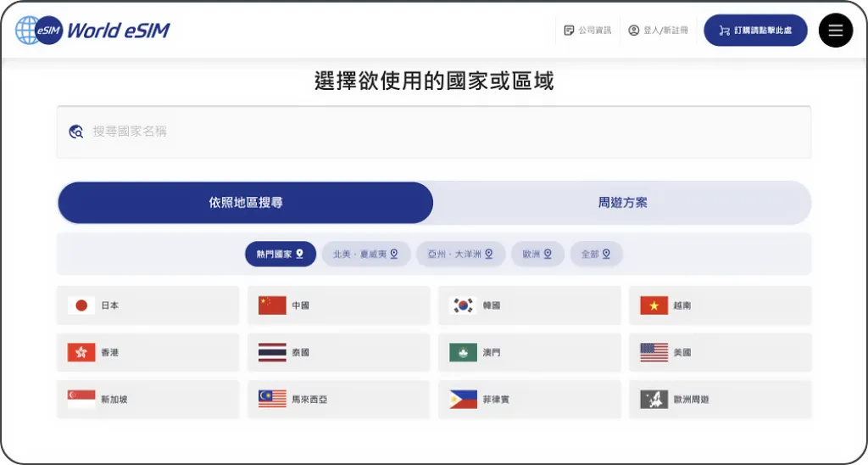
Task: Click the 訂購請點擊此處 order button
Action: click(x=755, y=31)
